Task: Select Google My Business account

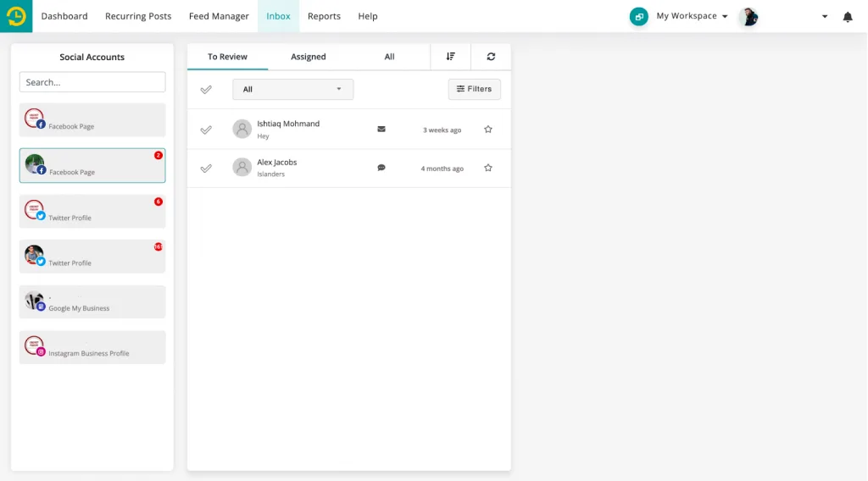Action: [92, 301]
